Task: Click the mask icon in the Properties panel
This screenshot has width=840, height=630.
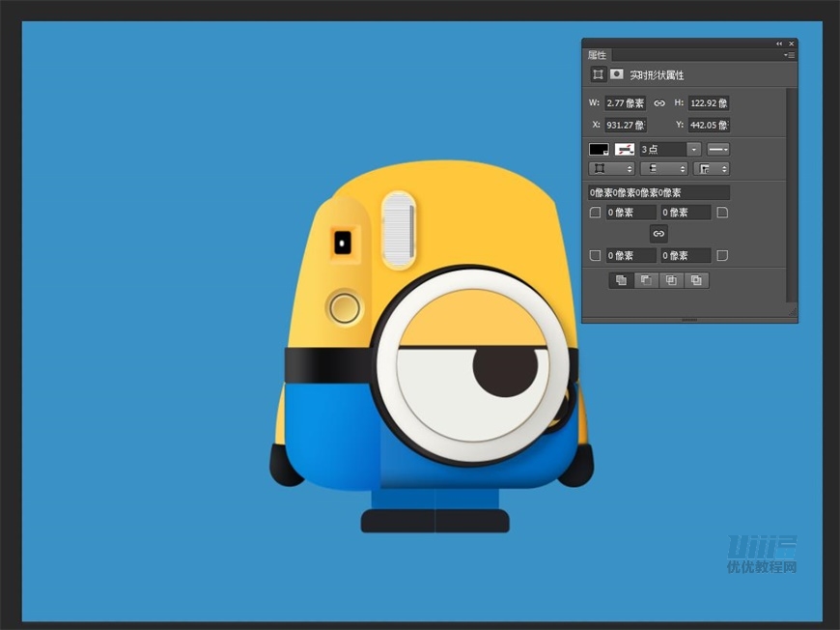Action: click(x=616, y=74)
